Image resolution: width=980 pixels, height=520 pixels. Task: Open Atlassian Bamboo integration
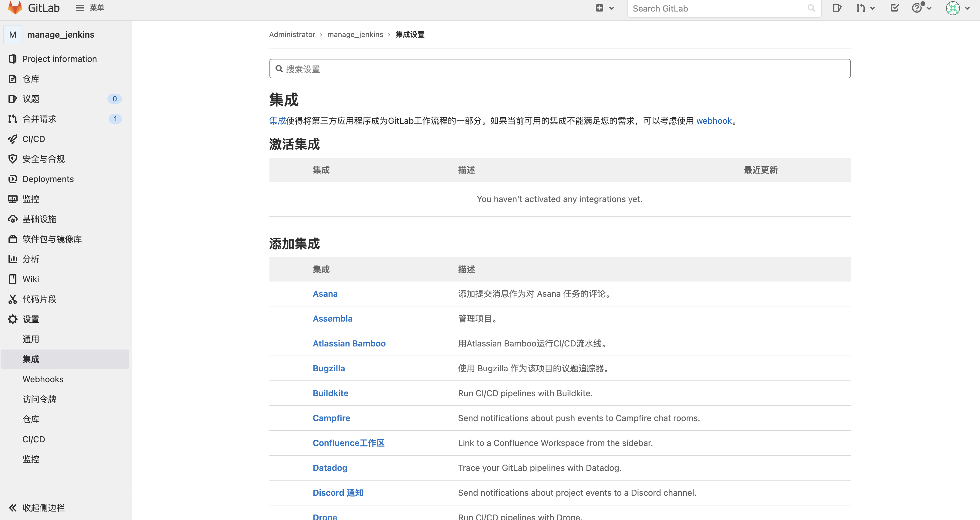click(349, 343)
